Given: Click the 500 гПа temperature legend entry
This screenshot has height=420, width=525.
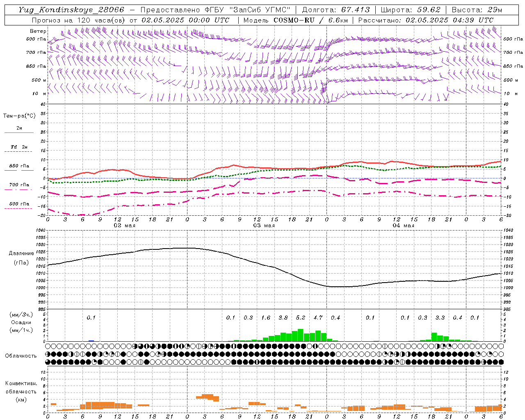Looking at the screenshot, I should click(x=19, y=204).
